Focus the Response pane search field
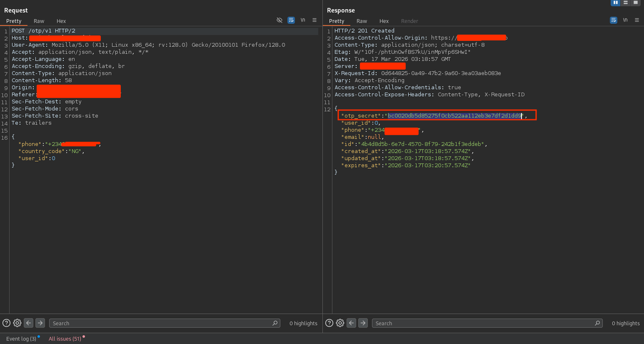The image size is (644, 344). click(487, 323)
